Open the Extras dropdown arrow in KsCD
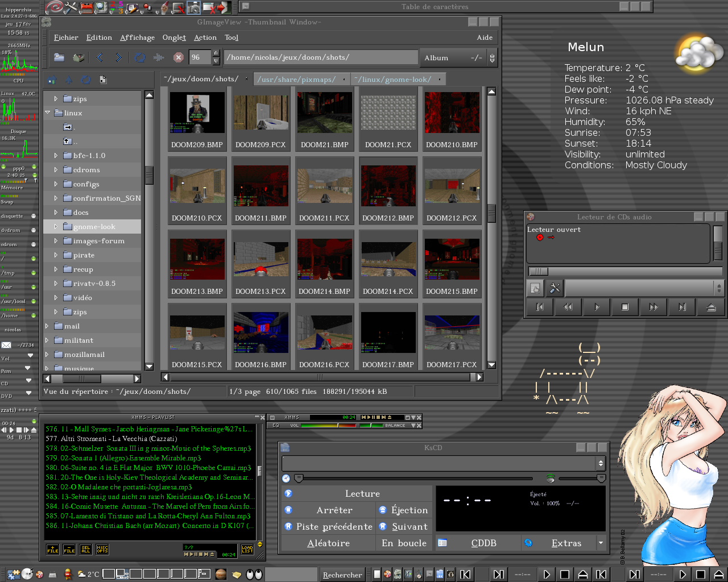Image resolution: width=728 pixels, height=582 pixels. pos(601,543)
